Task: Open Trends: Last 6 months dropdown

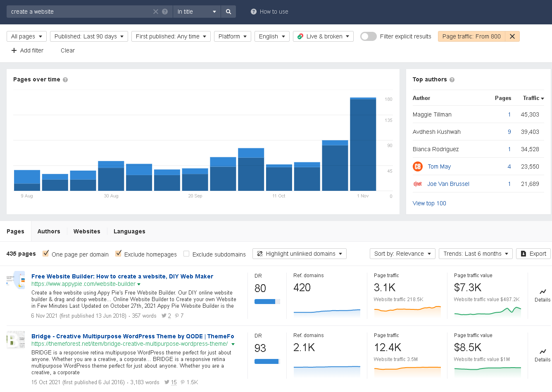Action: (x=476, y=254)
